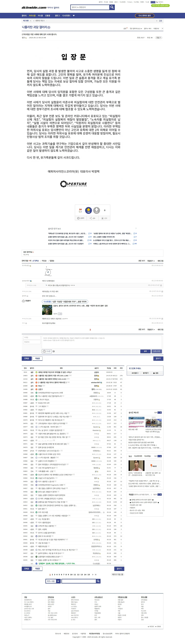Open the dropdown arrow after 이용안내

pos(162,29)
